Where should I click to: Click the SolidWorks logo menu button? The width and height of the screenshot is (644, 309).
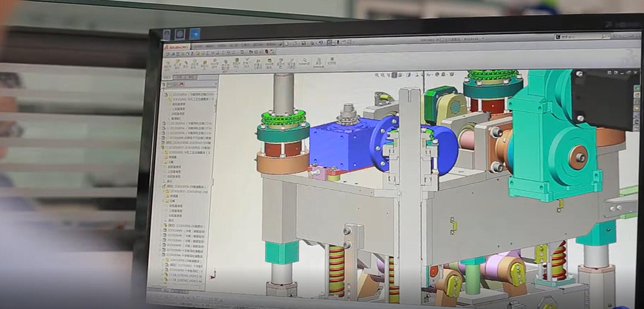176,47
